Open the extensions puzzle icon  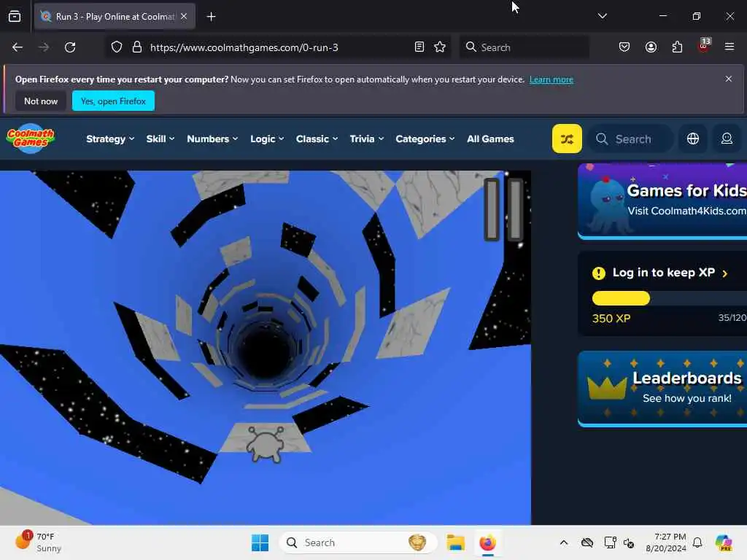point(677,47)
